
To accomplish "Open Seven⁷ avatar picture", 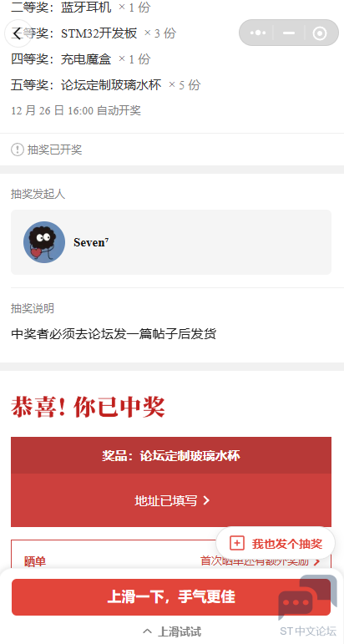I will (x=44, y=242).
